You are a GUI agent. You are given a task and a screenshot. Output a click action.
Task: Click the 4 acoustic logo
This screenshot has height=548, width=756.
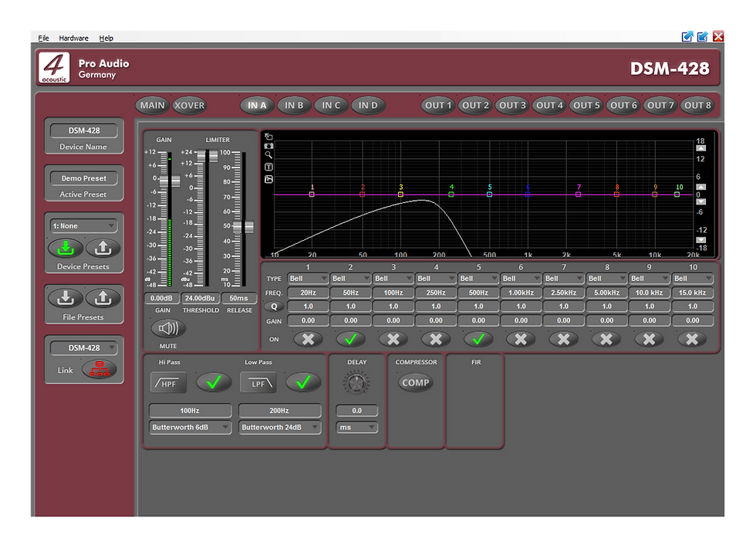54,68
